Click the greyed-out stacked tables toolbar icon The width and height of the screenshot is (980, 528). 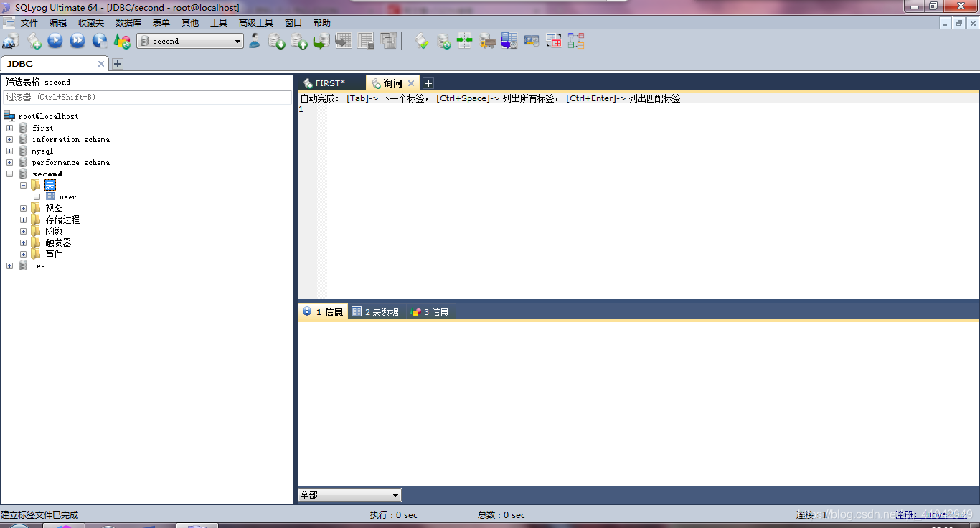click(x=388, y=41)
